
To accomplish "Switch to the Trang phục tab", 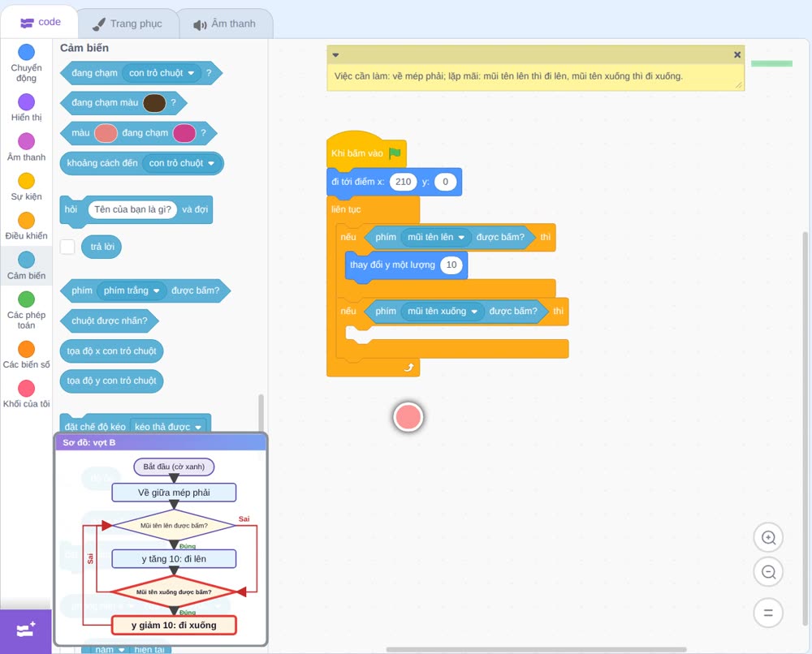I will point(127,24).
